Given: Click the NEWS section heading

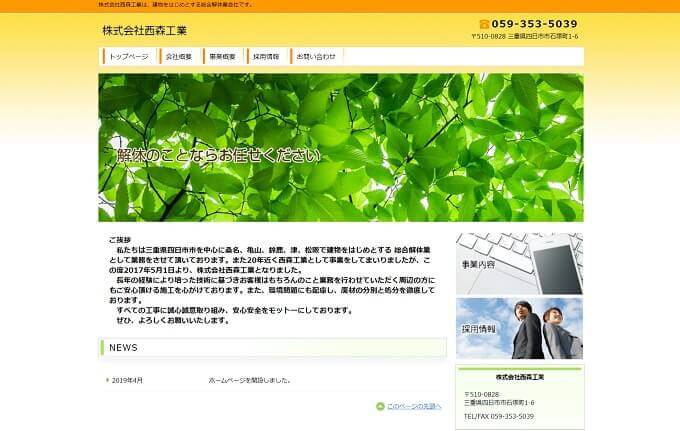Looking at the screenshot, I should click(123, 347).
